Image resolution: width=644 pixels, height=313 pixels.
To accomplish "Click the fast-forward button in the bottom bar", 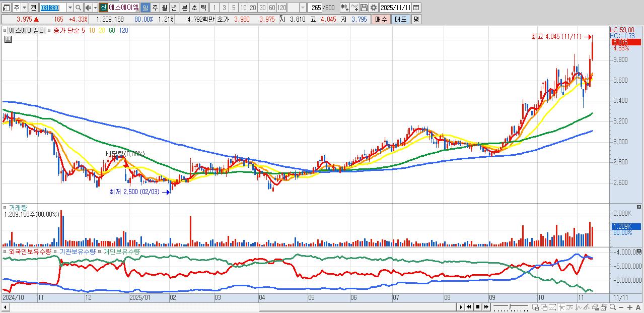I will (x=486, y=307).
